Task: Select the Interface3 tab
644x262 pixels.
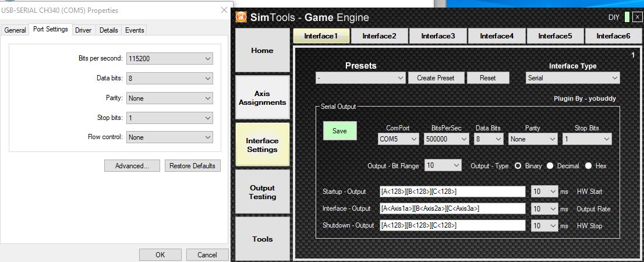Action: pos(438,36)
